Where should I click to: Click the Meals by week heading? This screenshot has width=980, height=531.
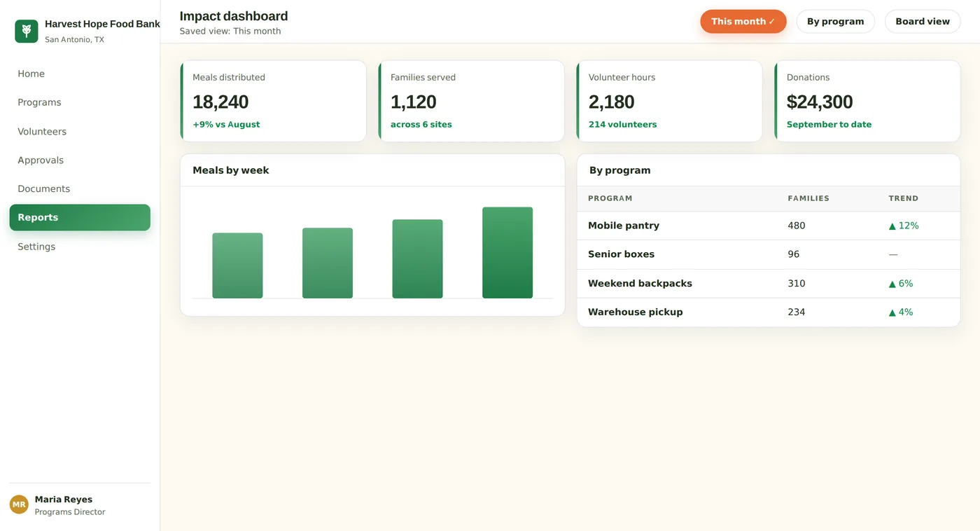231,170
